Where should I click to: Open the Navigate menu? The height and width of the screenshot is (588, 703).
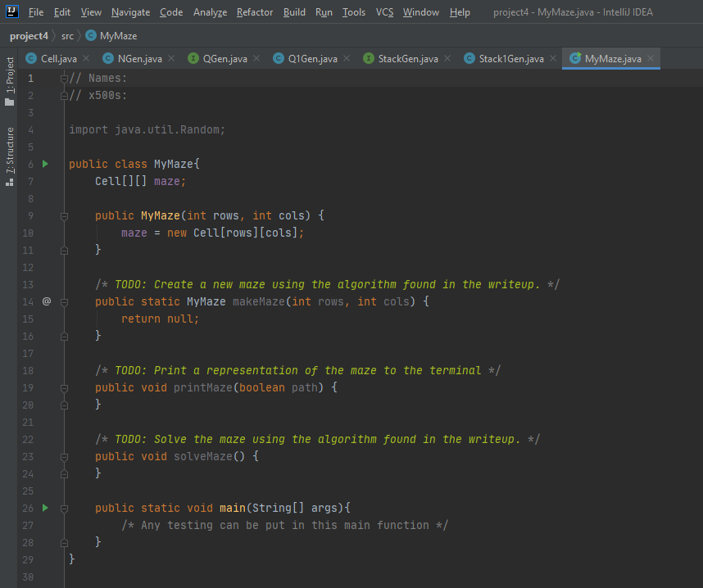[130, 12]
